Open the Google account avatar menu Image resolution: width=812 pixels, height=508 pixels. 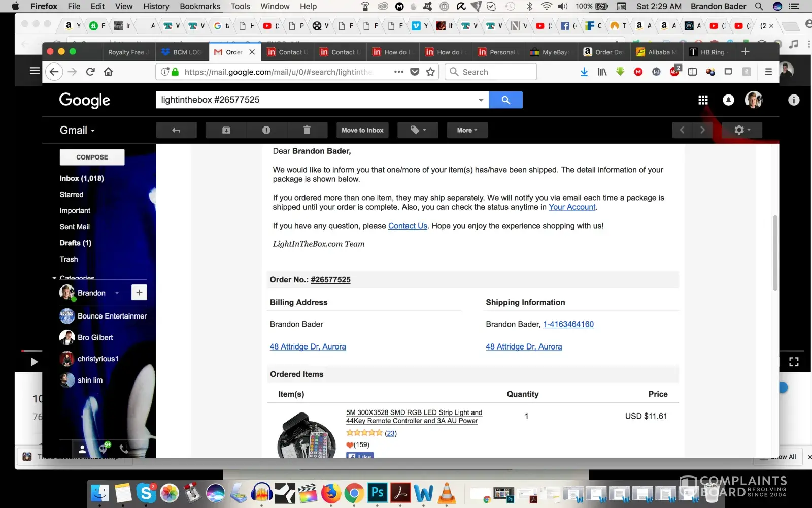click(754, 100)
